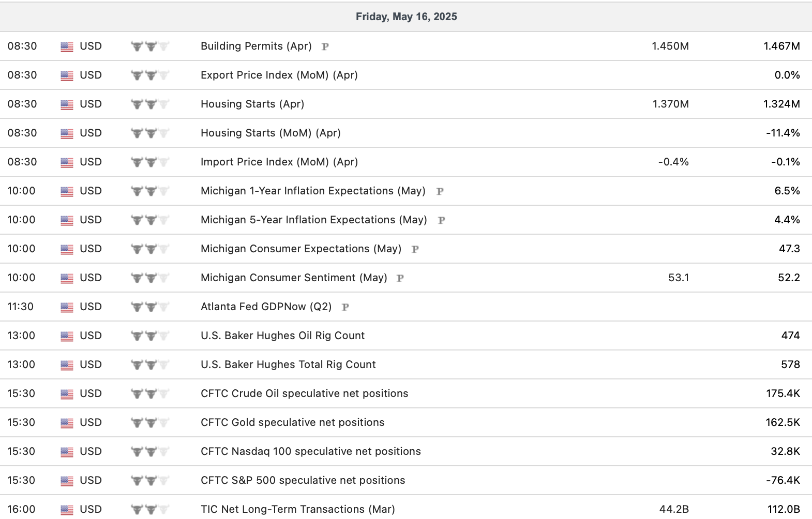Click the US flag icon in the Housing Starts (Apr) row
Viewport: 812px width, 519px height.
pos(67,104)
